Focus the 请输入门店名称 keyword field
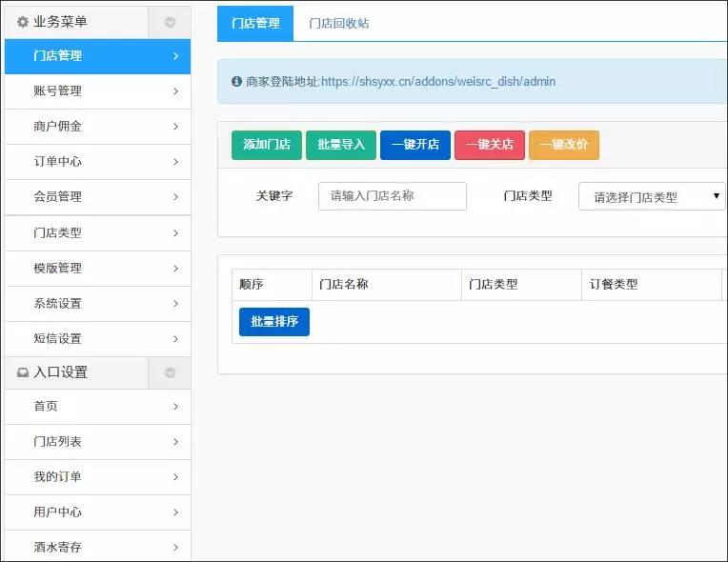 (x=393, y=196)
